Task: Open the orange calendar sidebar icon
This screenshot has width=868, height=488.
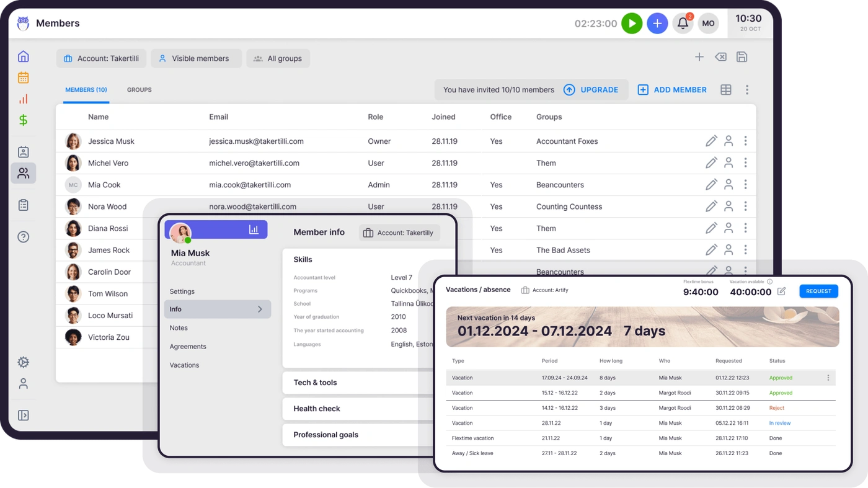Action: pyautogui.click(x=23, y=78)
